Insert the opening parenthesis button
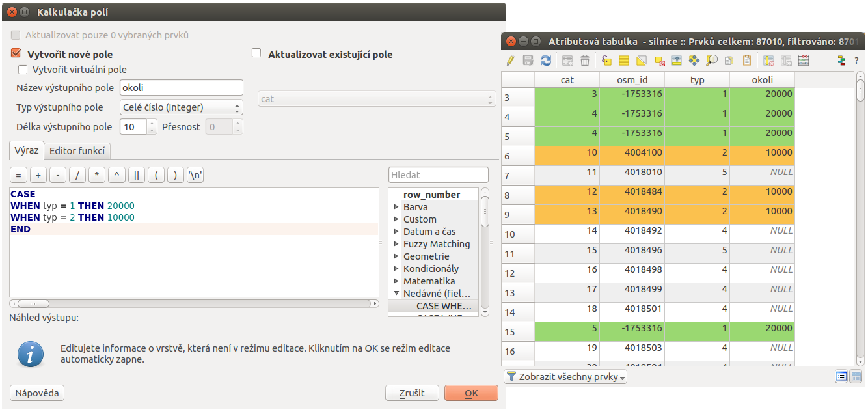Image resolution: width=868 pixels, height=414 pixels. click(x=156, y=175)
